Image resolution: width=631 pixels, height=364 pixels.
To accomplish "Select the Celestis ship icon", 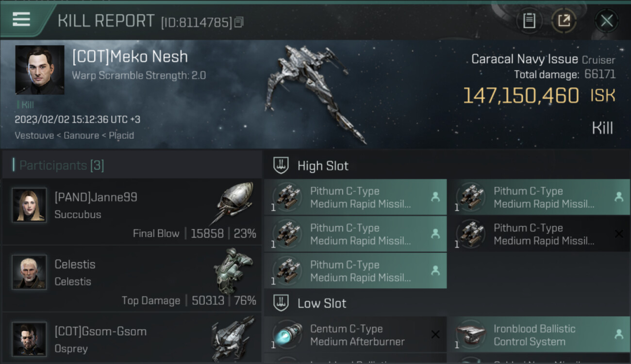I will point(234,270).
